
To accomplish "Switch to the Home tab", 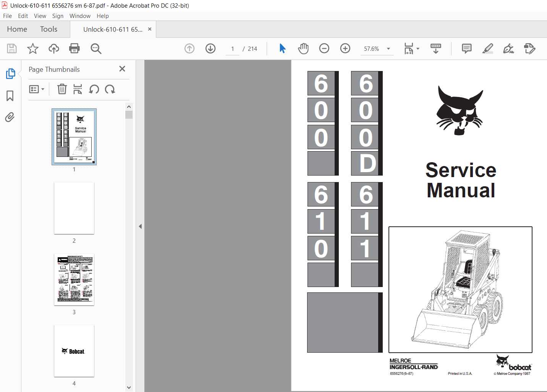I will point(17,29).
